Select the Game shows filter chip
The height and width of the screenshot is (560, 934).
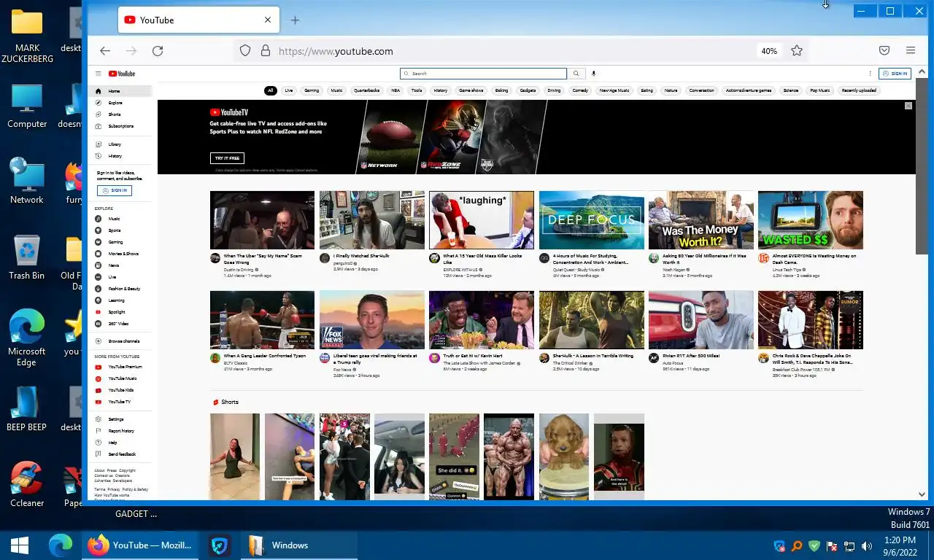(471, 90)
